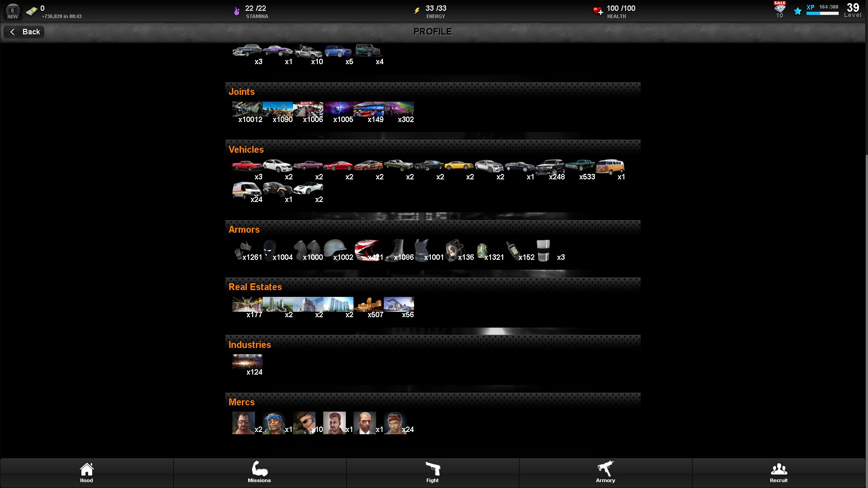Click the energy lightning bolt icon
Viewport: 868px width, 488px height.
pyautogui.click(x=417, y=11)
